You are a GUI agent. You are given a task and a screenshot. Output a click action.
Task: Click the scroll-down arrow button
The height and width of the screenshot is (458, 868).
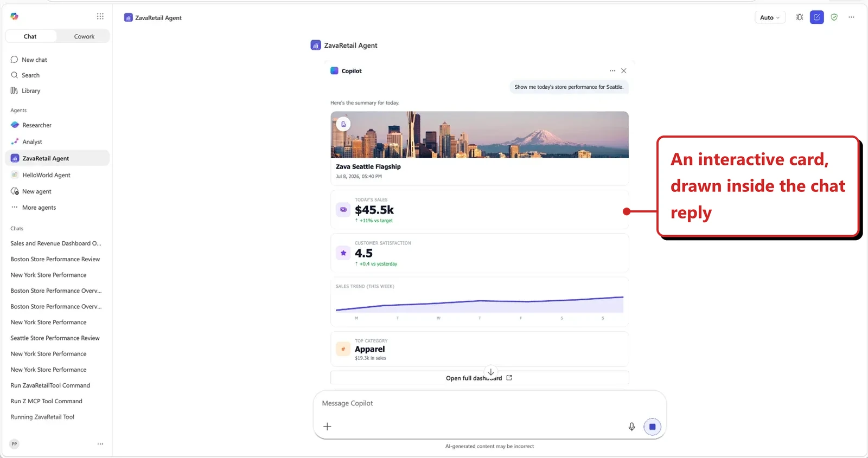pyautogui.click(x=491, y=372)
